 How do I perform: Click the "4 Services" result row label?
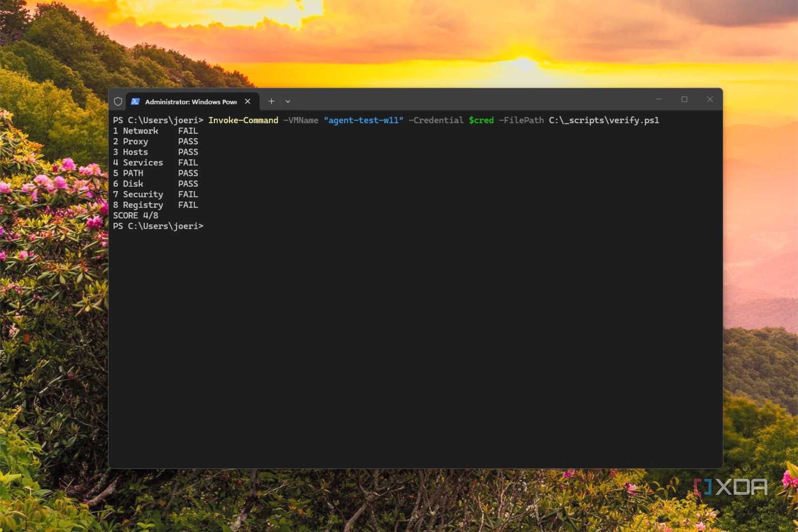[138, 163]
